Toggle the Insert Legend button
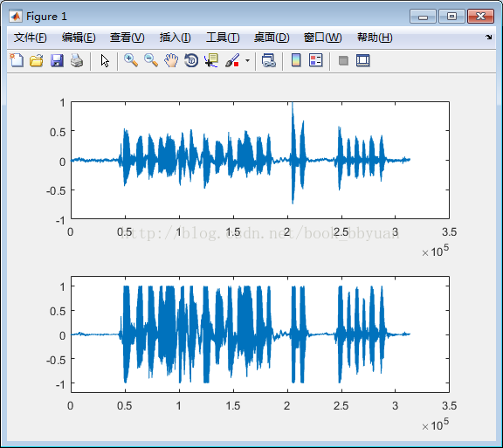The height and width of the screenshot is (448, 503). click(316, 60)
